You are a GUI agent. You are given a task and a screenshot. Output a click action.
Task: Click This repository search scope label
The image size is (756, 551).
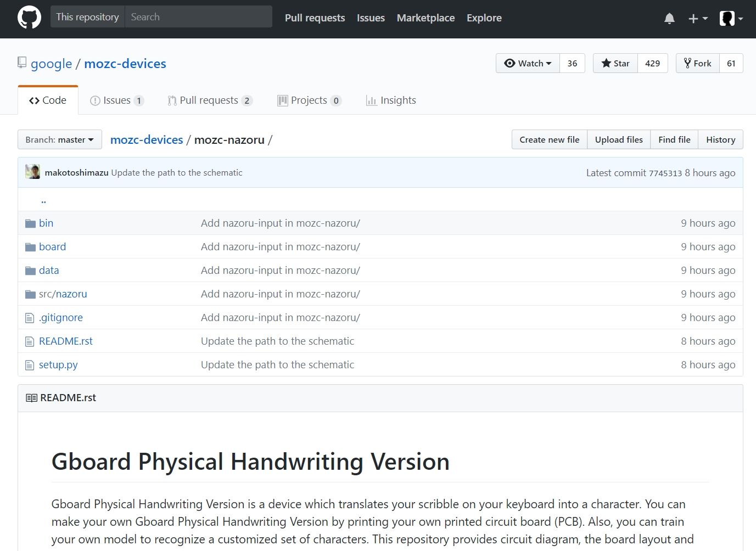coord(87,16)
